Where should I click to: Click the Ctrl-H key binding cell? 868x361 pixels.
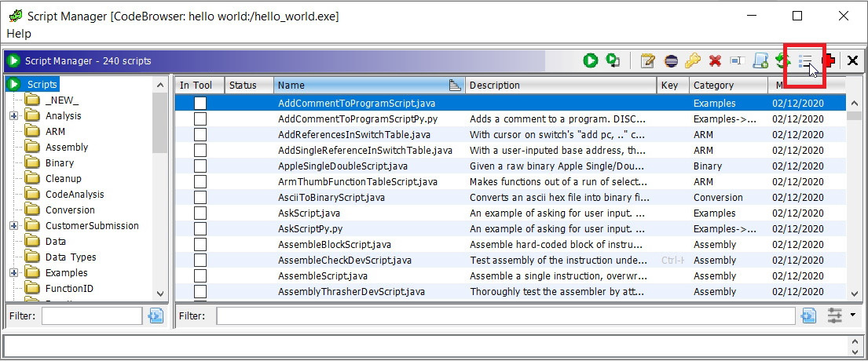click(673, 261)
